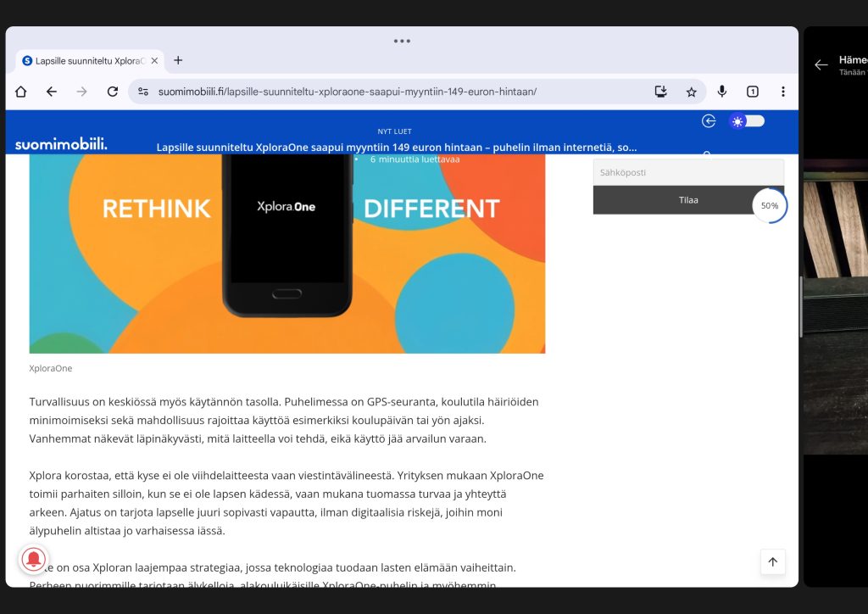
Task: Click the 50% reading progress indicator
Action: tap(770, 205)
